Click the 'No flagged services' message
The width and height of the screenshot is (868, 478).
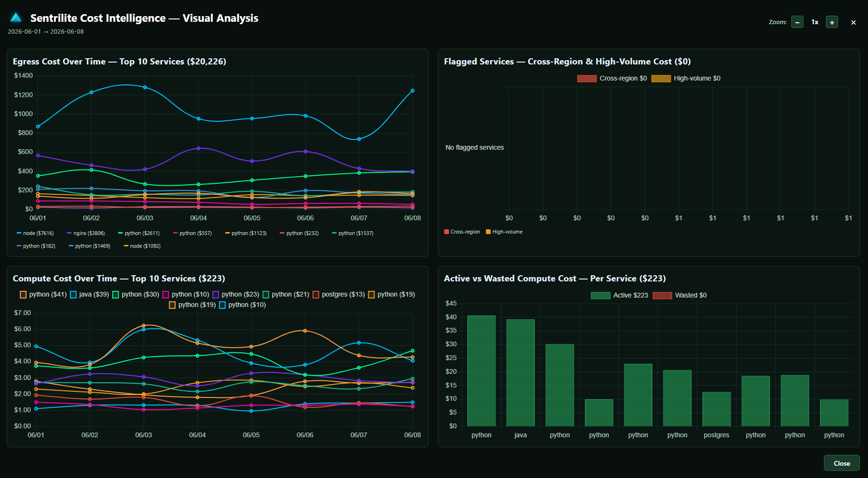tap(475, 147)
